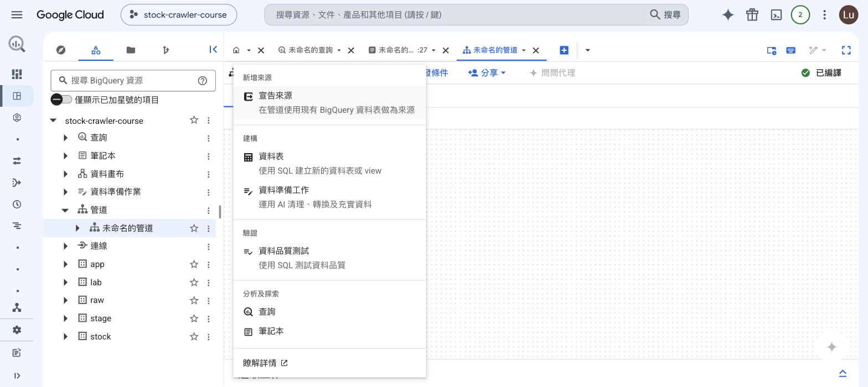Star the stock dataset
Screen dimensions: 868x387
[x=194, y=337]
